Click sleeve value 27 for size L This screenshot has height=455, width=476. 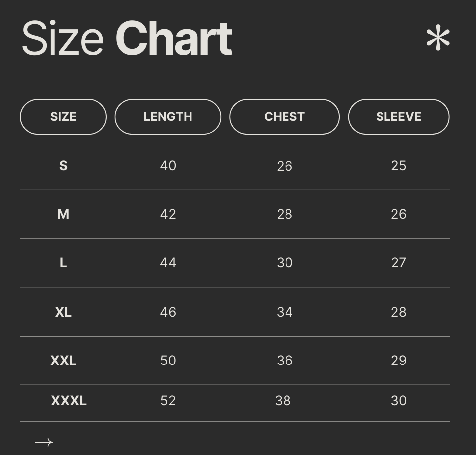[x=398, y=263]
